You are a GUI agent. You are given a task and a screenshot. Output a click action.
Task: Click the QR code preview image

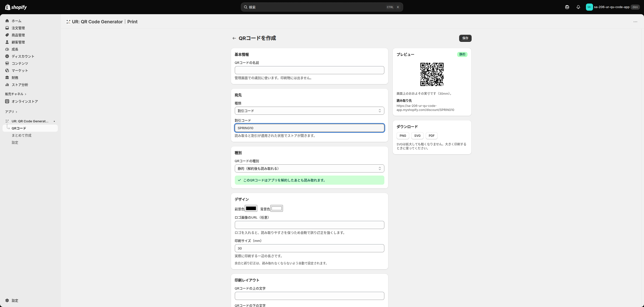pos(432,74)
